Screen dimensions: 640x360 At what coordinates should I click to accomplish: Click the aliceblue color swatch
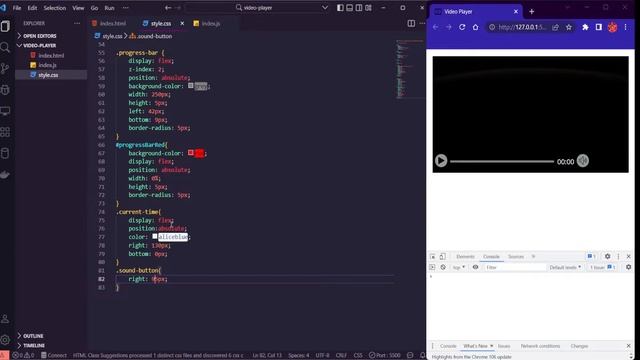coord(155,236)
